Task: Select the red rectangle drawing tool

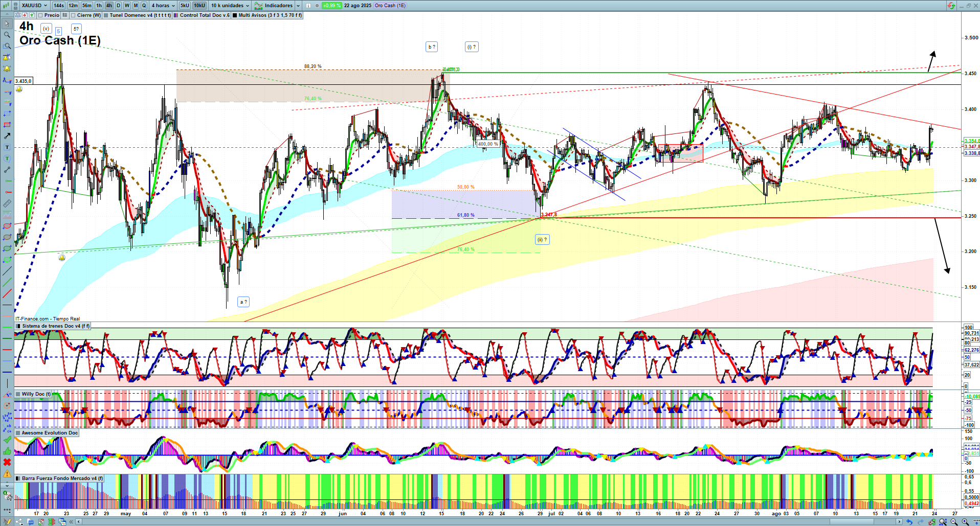Action: (x=7, y=125)
